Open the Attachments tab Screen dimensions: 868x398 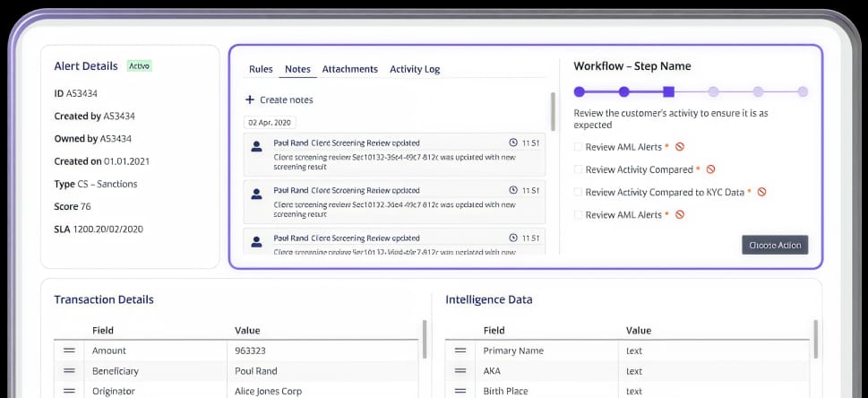(x=349, y=69)
